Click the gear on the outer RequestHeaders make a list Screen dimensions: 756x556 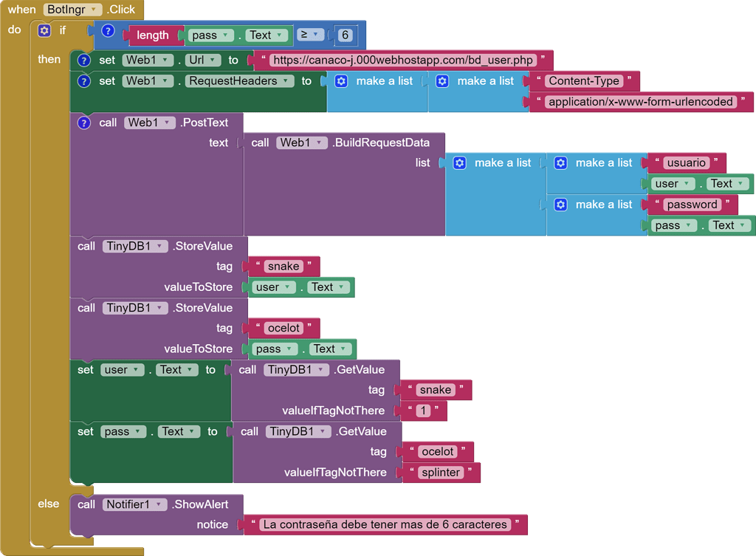[x=341, y=81]
